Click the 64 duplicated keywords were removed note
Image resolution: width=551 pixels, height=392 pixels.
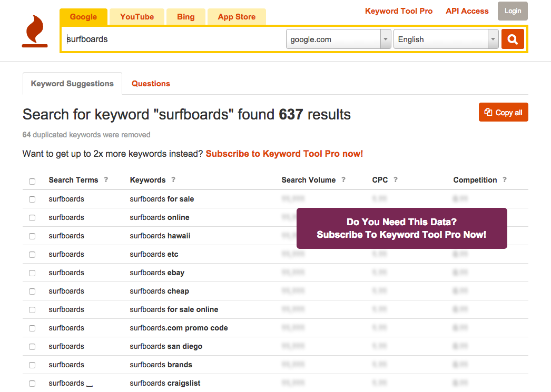86,135
